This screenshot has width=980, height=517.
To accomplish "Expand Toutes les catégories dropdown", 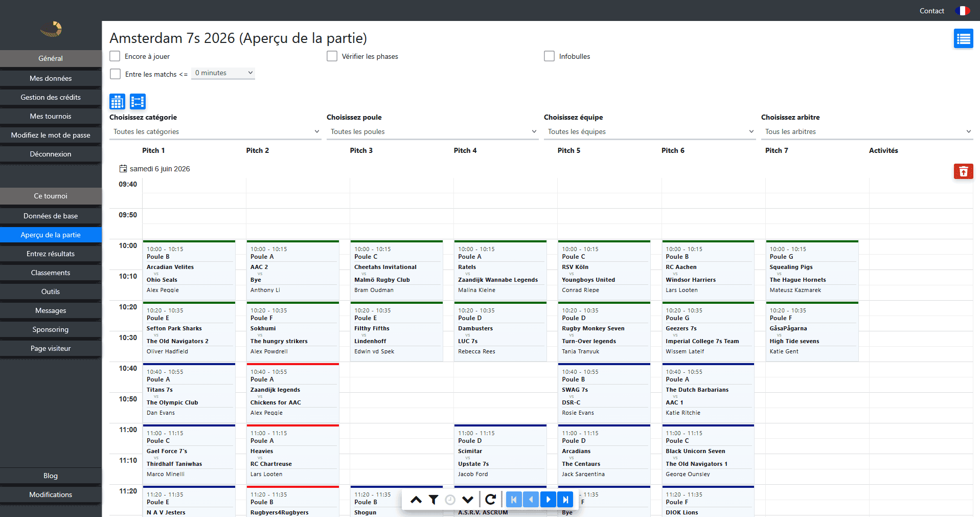I will 215,131.
